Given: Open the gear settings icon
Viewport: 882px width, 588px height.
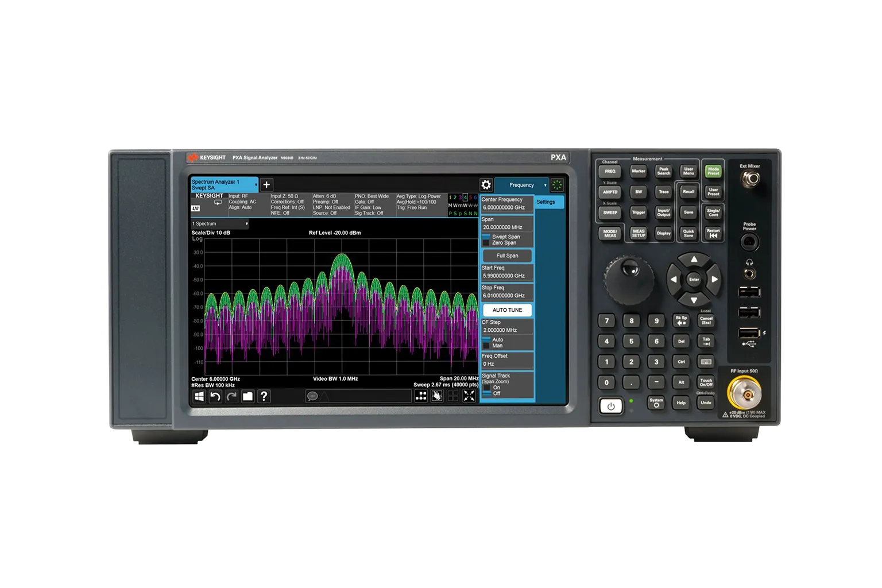Looking at the screenshot, I should tap(486, 185).
